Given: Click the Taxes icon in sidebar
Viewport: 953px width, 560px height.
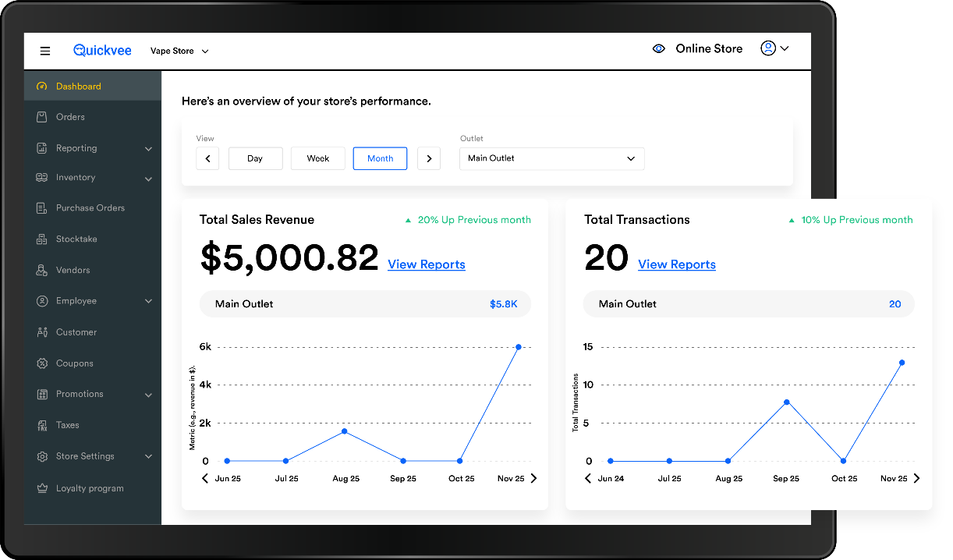Looking at the screenshot, I should pyautogui.click(x=42, y=426).
